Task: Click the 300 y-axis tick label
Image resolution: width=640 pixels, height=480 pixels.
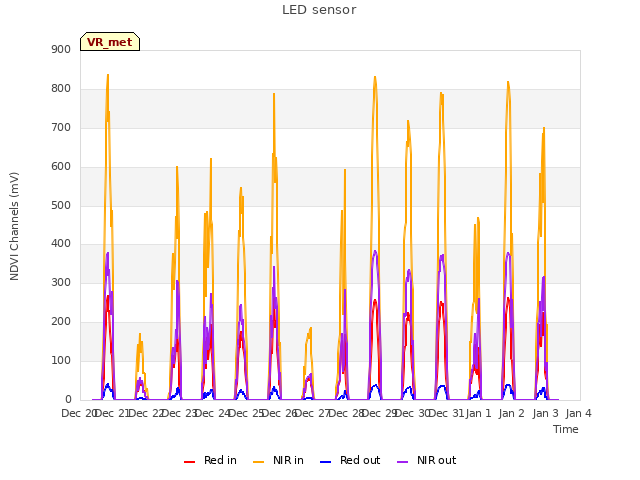Action: click(x=61, y=282)
